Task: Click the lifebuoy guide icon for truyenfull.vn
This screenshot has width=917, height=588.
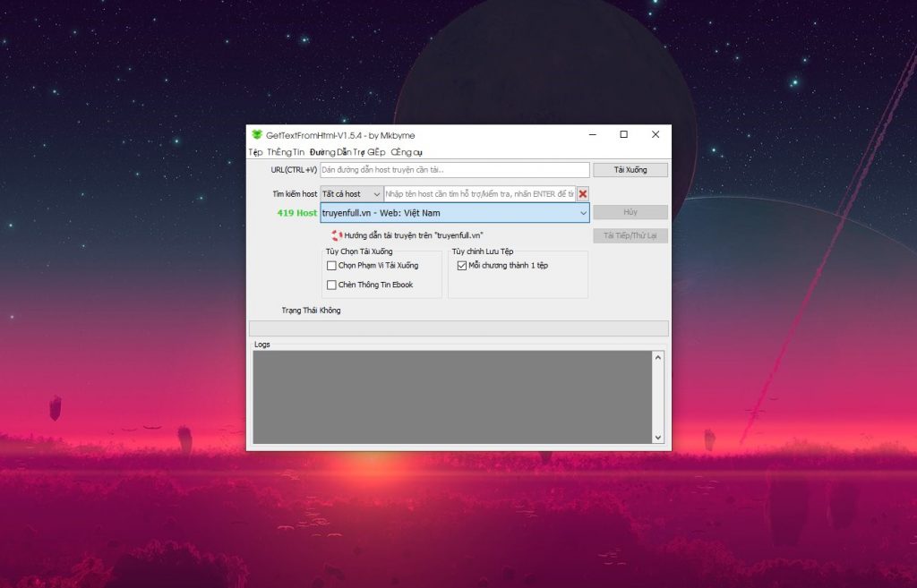Action: click(x=337, y=235)
